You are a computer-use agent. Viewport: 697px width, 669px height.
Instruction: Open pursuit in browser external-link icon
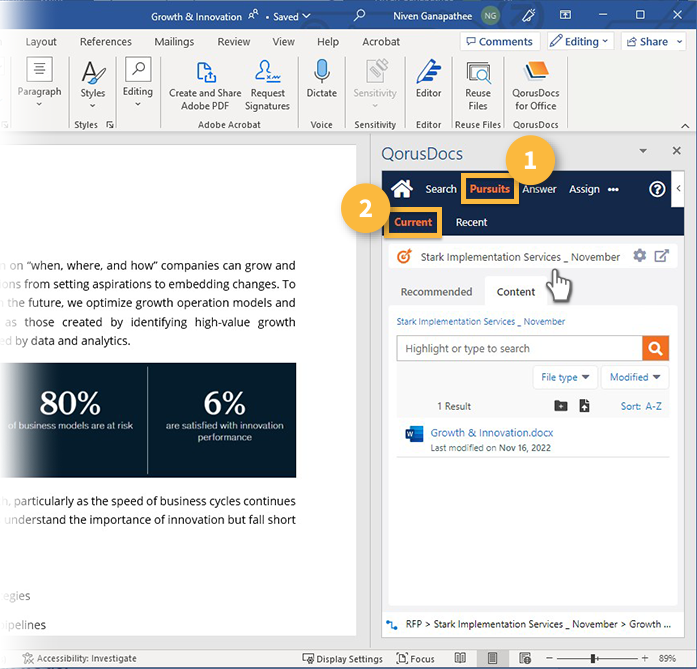tap(661, 256)
